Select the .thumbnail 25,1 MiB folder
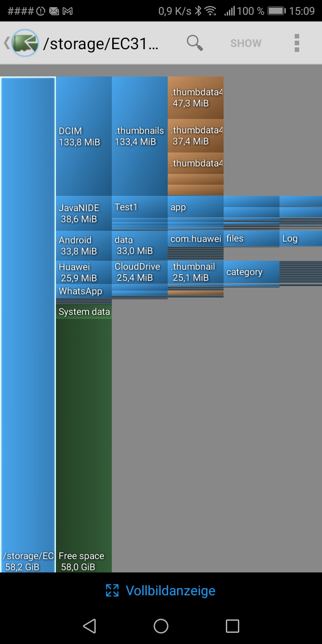This screenshot has height=644, width=322. pos(195,272)
